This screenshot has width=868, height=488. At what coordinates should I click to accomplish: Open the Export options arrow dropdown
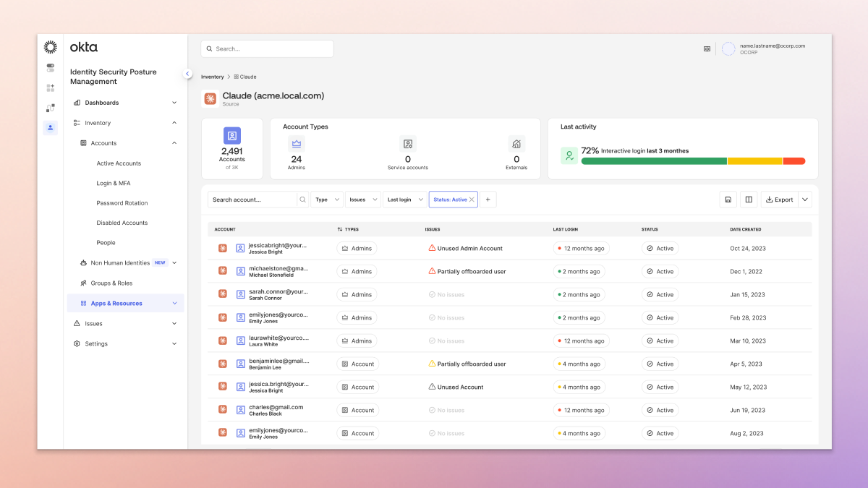click(805, 200)
